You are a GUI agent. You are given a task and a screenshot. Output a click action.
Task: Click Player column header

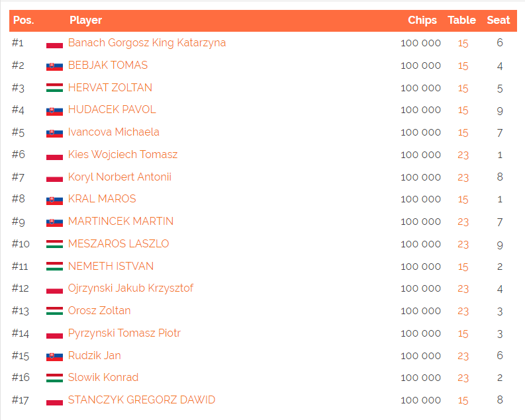click(85, 21)
